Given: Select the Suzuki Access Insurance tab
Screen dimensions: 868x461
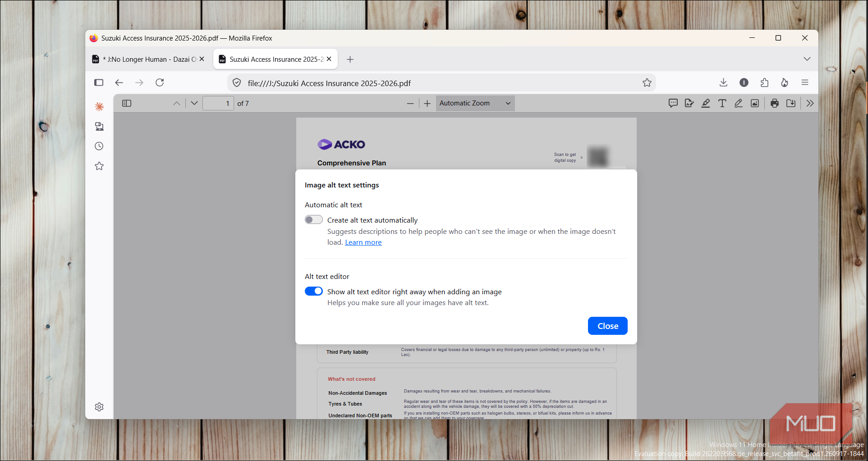Looking at the screenshot, I should pos(276,59).
